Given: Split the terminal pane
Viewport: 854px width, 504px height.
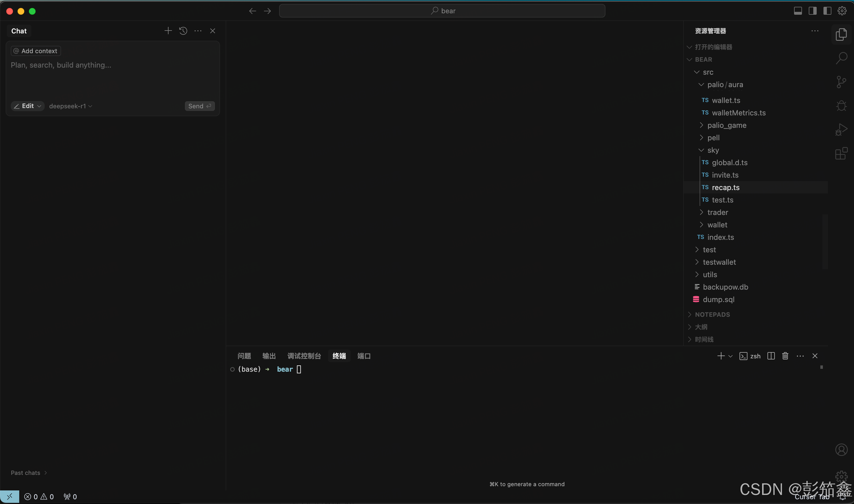Looking at the screenshot, I should click(x=771, y=356).
